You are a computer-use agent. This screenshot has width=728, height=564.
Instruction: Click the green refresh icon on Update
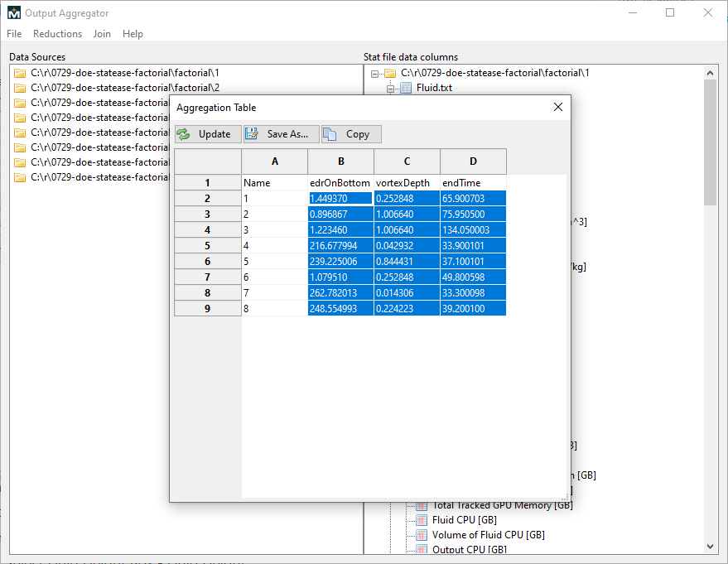pyautogui.click(x=183, y=134)
